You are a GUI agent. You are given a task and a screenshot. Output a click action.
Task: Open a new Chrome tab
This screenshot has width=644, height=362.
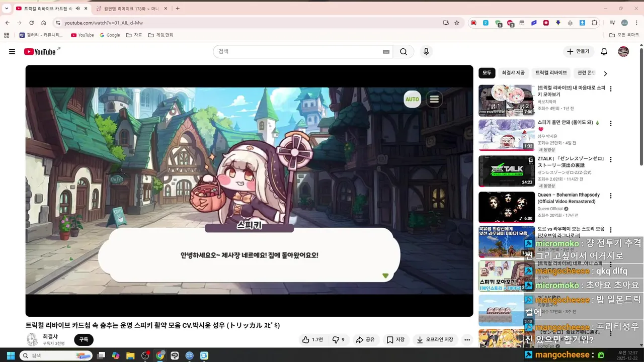(178, 9)
